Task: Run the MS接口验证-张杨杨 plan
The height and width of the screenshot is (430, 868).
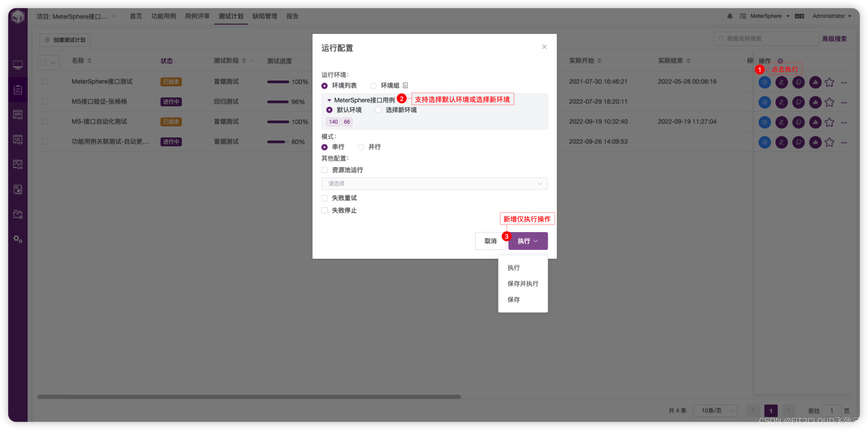Action: click(764, 102)
